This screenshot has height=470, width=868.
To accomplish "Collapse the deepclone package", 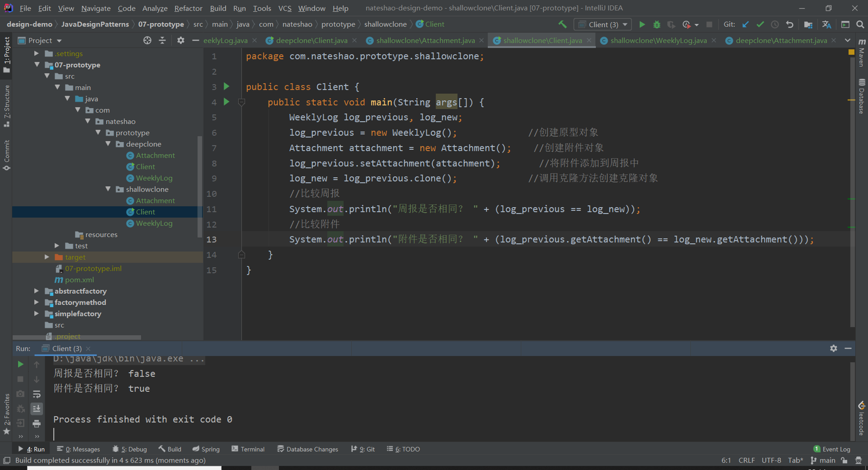I will tap(108, 144).
